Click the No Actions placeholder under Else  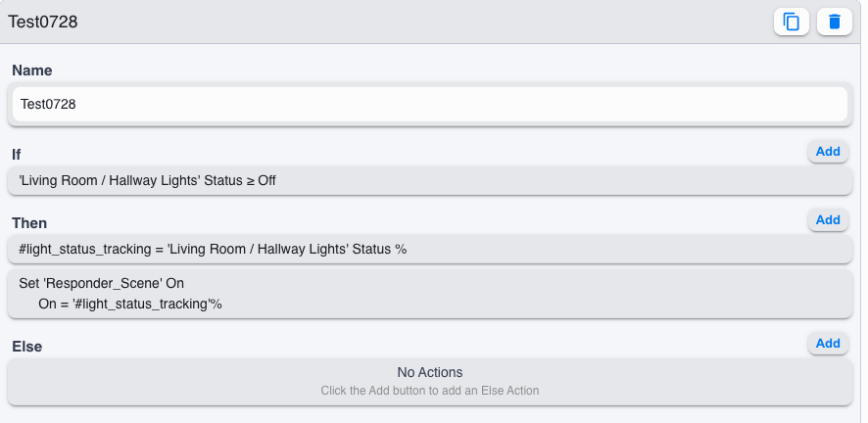click(x=430, y=372)
